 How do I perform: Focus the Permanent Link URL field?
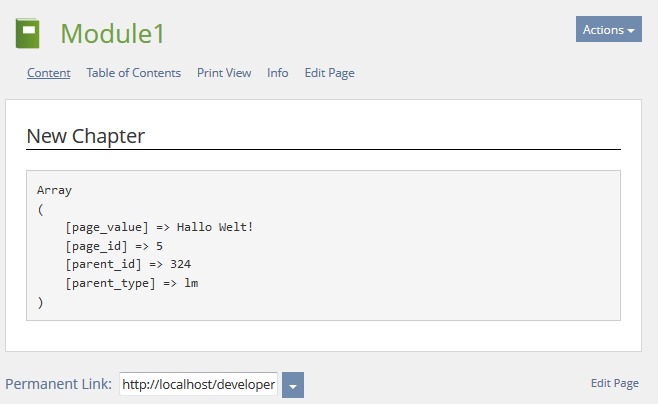(198, 385)
